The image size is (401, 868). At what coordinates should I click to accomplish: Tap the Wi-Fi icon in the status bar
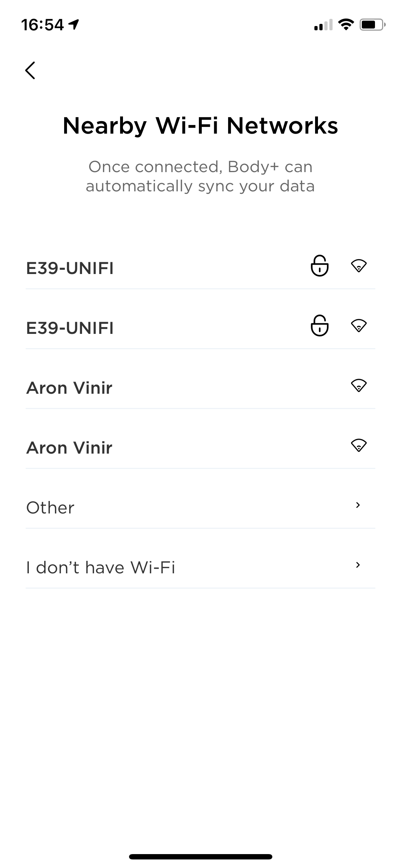(345, 25)
